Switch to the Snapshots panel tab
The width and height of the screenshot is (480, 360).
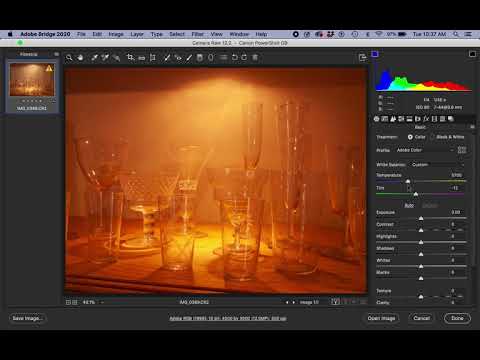tap(451, 119)
